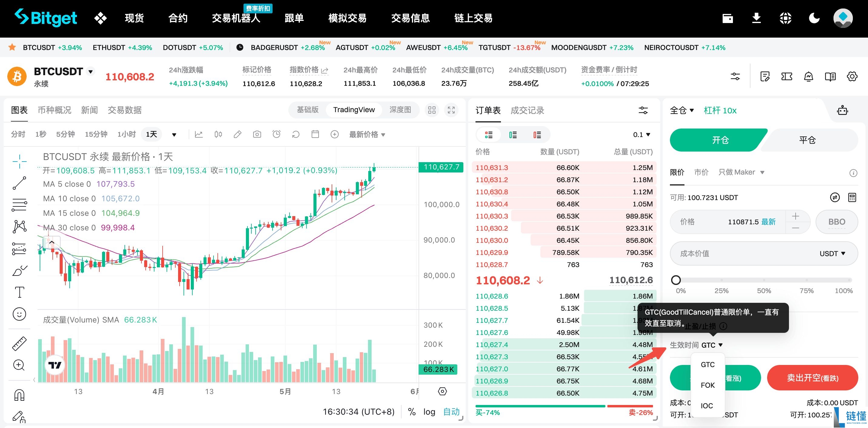Image resolution: width=868 pixels, height=428 pixels.
Task: Expand the 生效时间 GTC dropdown
Action: [x=712, y=345]
